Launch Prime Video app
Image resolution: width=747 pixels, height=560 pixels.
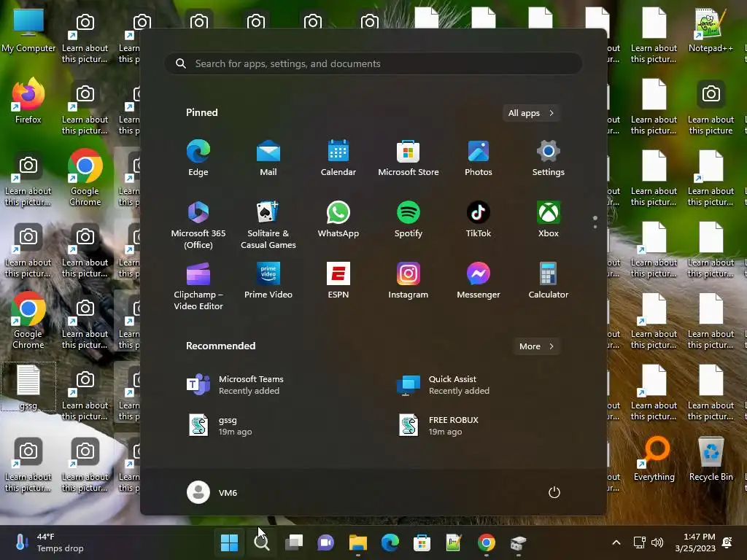pyautogui.click(x=268, y=281)
